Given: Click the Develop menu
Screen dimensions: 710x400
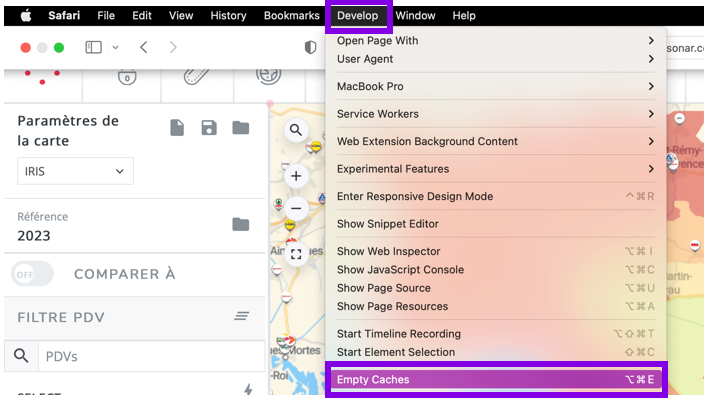Looking at the screenshot, I should (358, 16).
